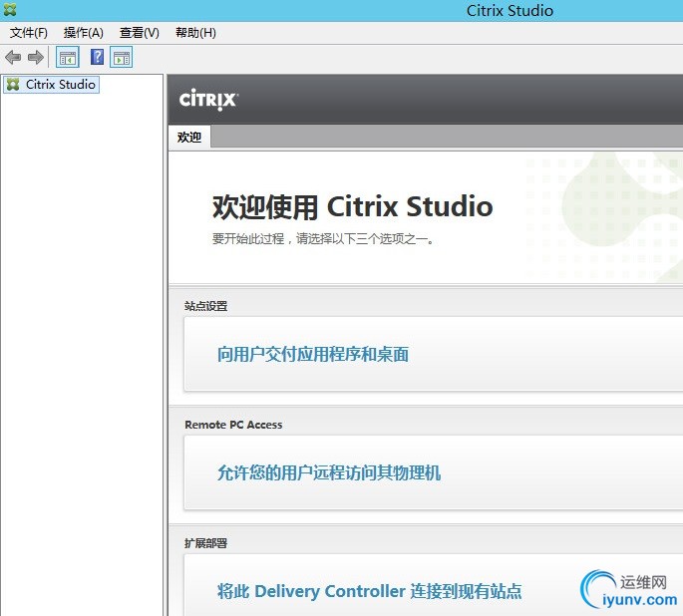Click the 站点设置 section heading
Image resolution: width=683 pixels, height=616 pixels.
point(205,306)
